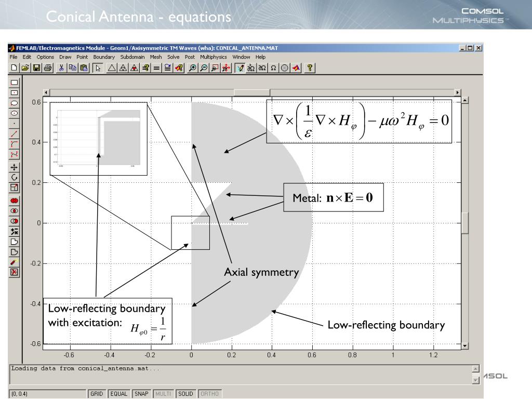Image resolution: width=532 pixels, height=399 pixels.
Task: Open the Options menu
Action: [x=46, y=57]
